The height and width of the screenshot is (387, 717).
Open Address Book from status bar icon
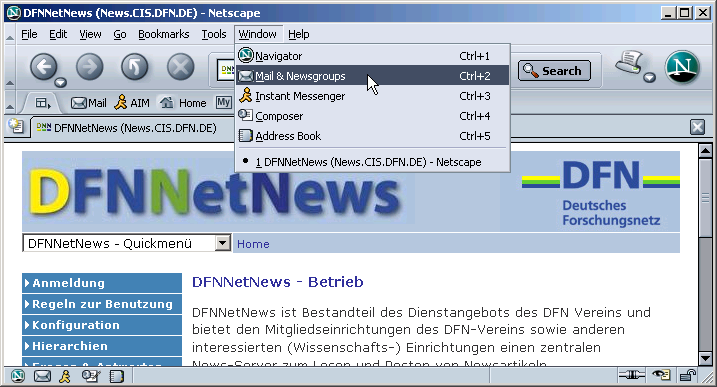(117, 376)
